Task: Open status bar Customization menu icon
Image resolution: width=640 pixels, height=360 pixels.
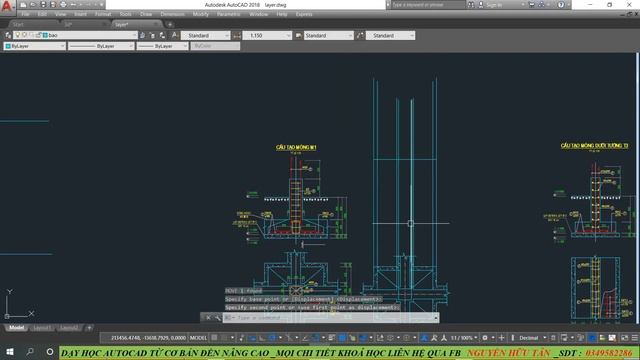Action: tap(635, 338)
